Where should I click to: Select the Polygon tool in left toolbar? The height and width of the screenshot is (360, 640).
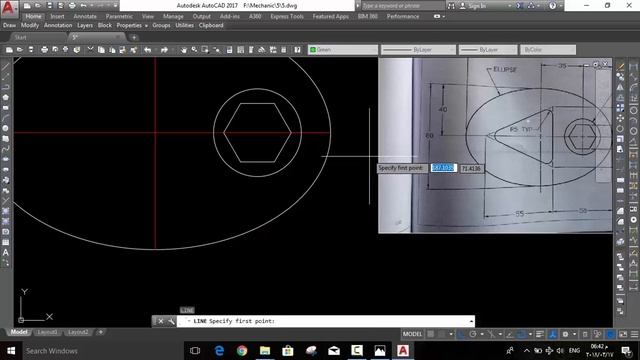6,97
